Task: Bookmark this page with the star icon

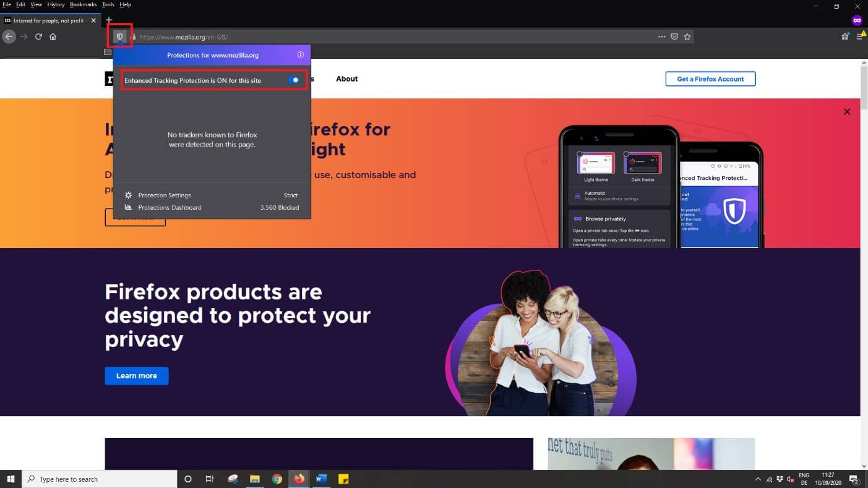Action: (x=688, y=37)
